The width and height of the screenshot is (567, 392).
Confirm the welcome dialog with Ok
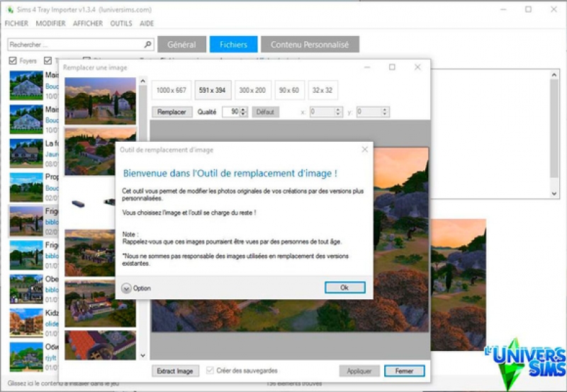pos(344,288)
